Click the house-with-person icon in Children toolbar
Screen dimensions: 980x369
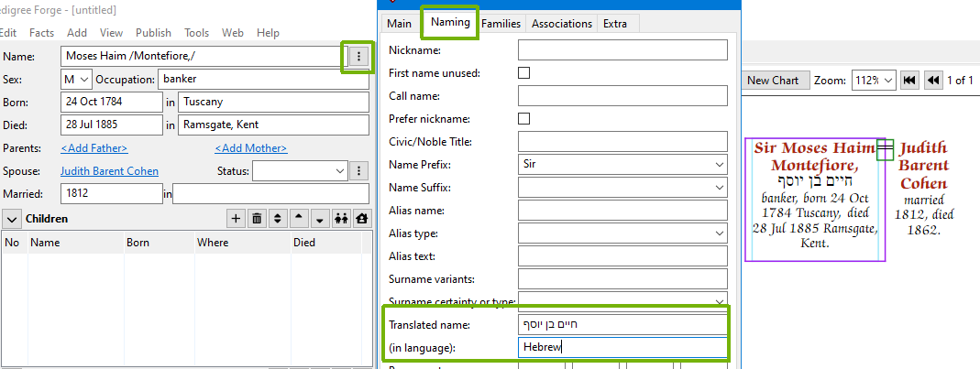(362, 219)
